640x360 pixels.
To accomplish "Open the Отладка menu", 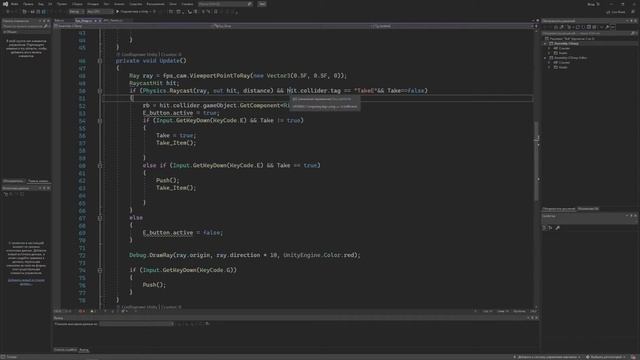I will click(x=93, y=4).
